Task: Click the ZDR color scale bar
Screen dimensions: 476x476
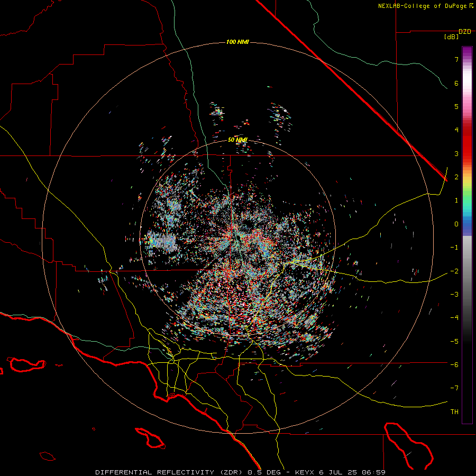Action: point(467,235)
